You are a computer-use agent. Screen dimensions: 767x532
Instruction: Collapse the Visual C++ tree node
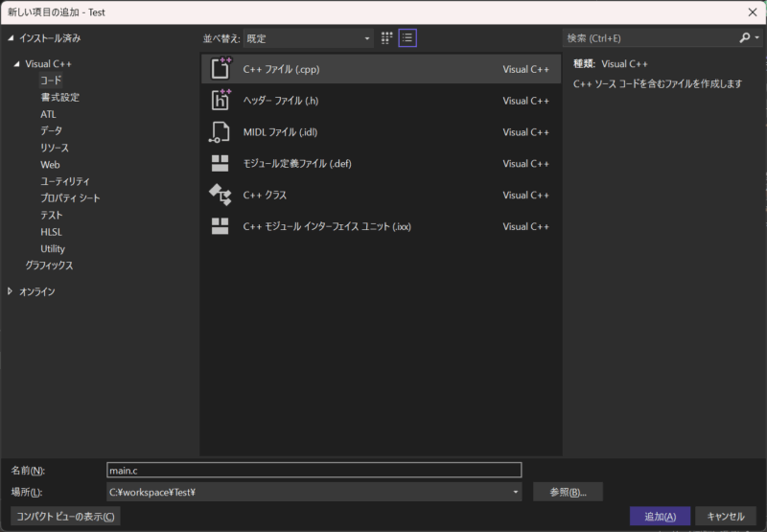(x=17, y=64)
